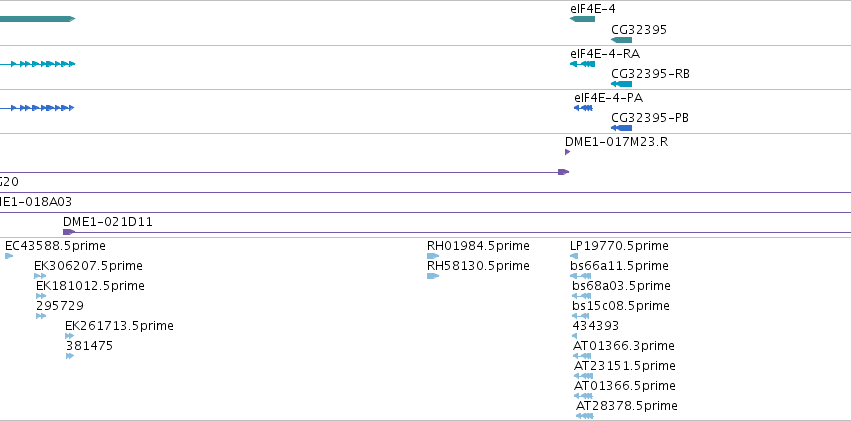Click the DME1-018A03 clone label

tap(36, 202)
